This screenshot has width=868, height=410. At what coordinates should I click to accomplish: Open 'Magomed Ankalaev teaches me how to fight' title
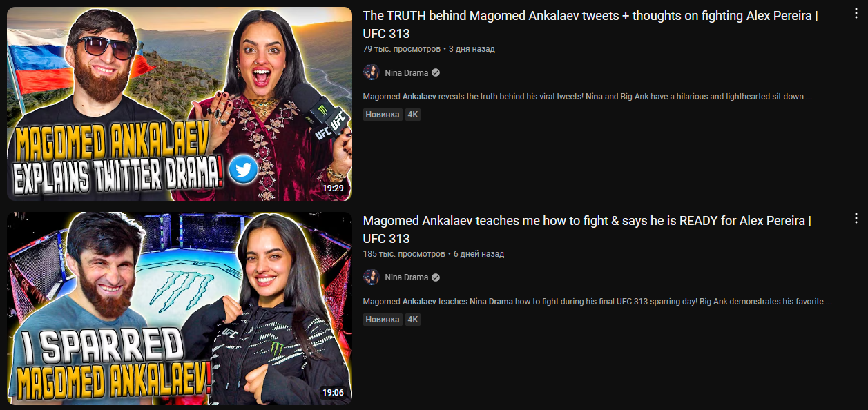(x=587, y=230)
